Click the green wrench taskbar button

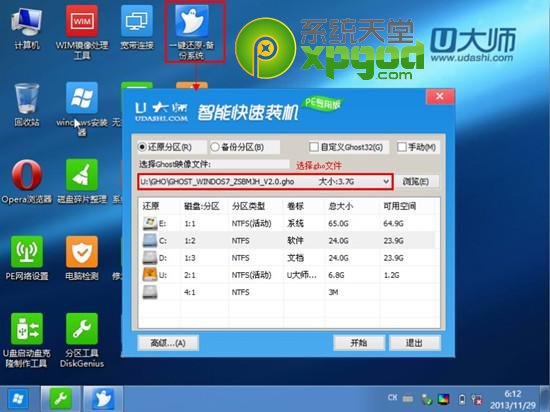click(x=61, y=399)
